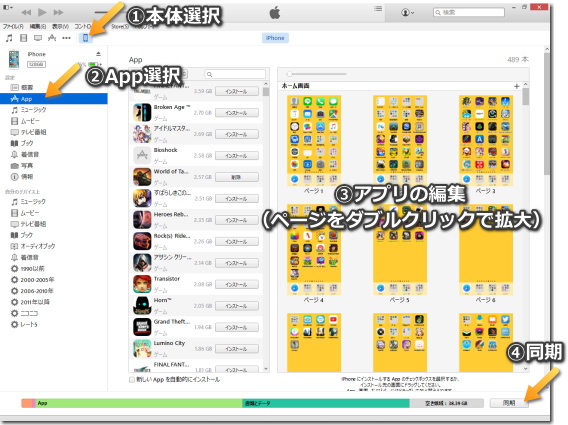
Task: Click the next track button
Action: click(58, 12)
